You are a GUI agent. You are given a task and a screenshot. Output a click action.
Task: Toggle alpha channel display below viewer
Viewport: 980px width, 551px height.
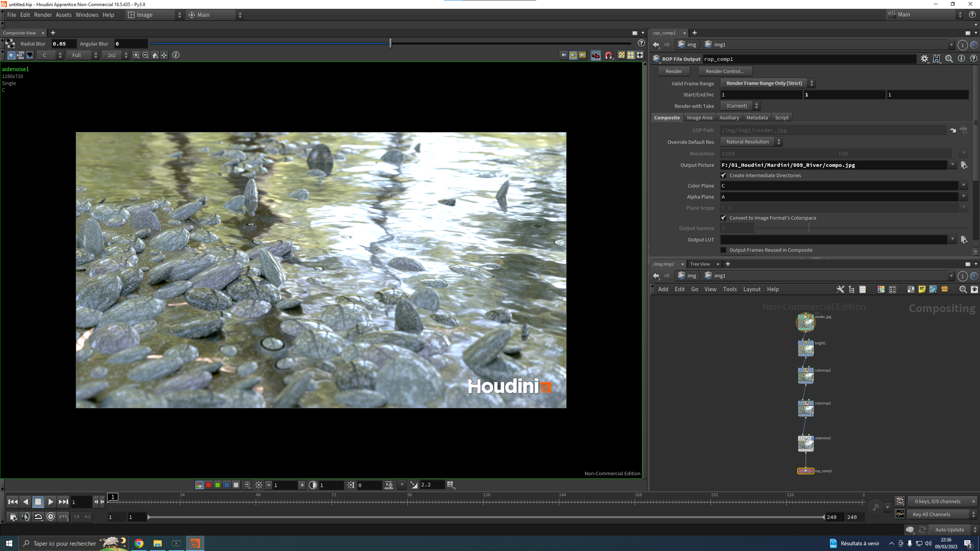coord(236,485)
